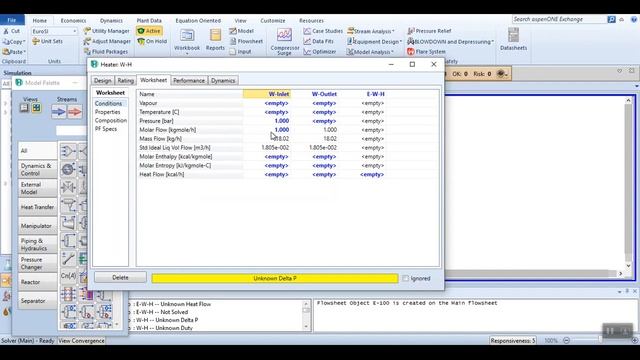Open status indicator dropdown beside Risk
The image size is (640, 360).
pyautogui.click(x=502, y=74)
